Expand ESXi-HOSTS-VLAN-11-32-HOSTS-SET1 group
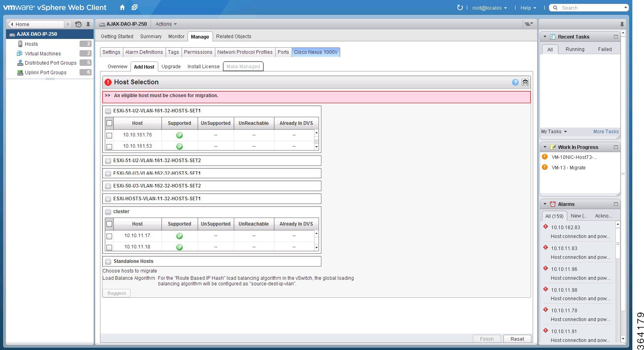 pos(108,199)
